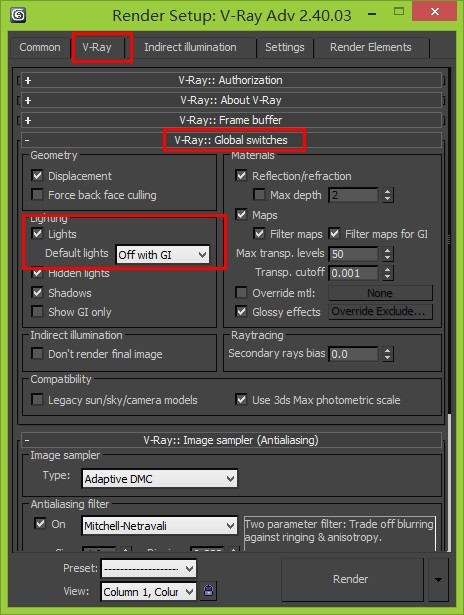This screenshot has height=615, width=464.
Task: Toggle the Lights checkbox
Action: point(37,234)
